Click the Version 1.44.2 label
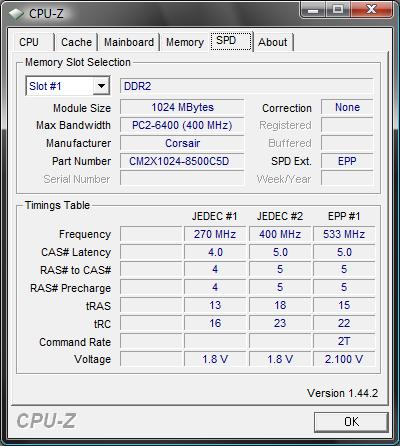This screenshot has width=400, height=446. [x=343, y=393]
